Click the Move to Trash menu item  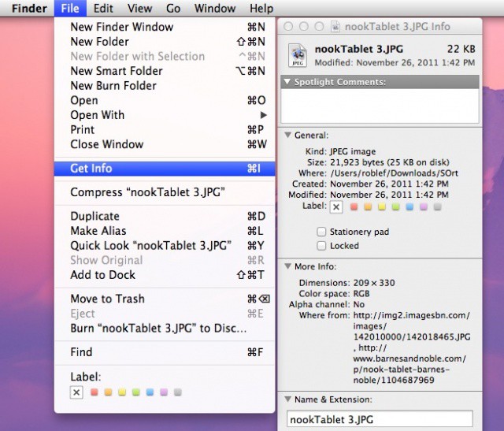click(107, 299)
